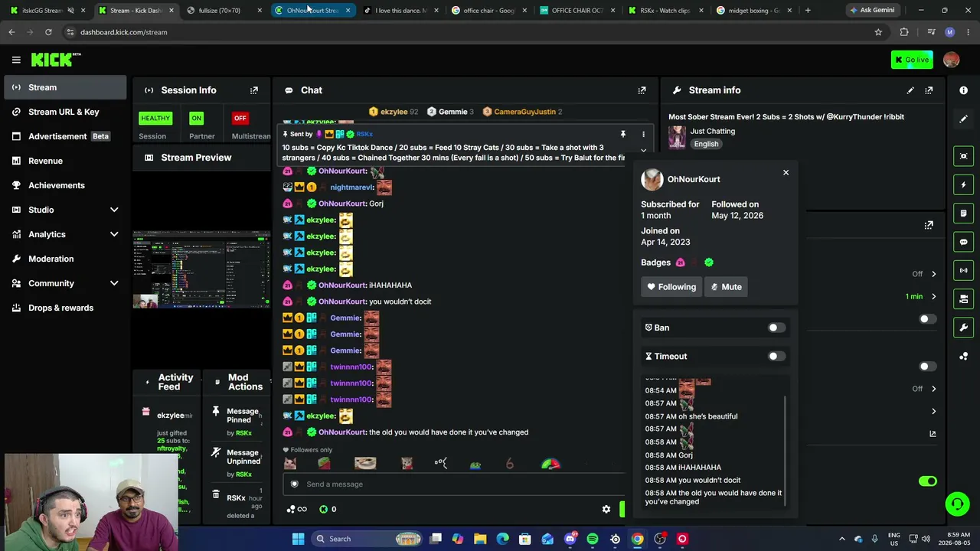Click the info icon atop the right sidebar
980x551 pixels.
click(963, 90)
